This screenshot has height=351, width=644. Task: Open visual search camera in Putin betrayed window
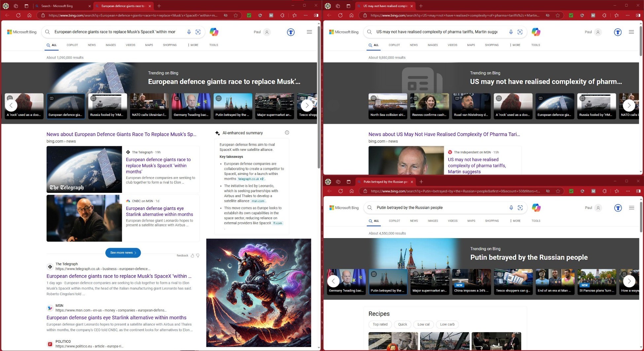coord(520,208)
